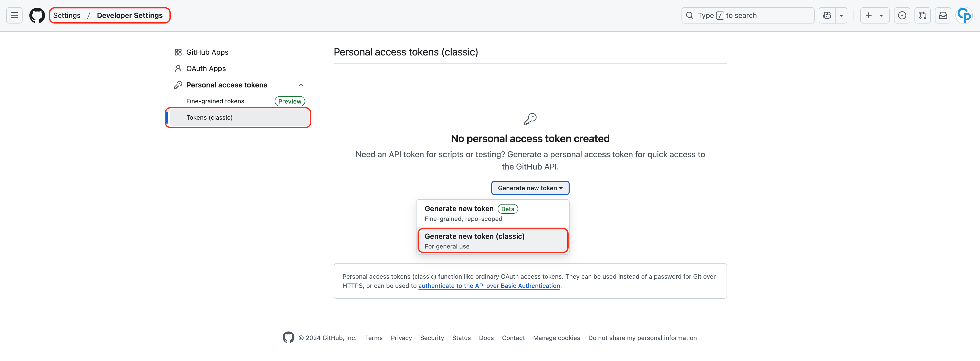Open the plus create-new dropdown
The height and width of the screenshot is (361, 980).
click(875, 15)
